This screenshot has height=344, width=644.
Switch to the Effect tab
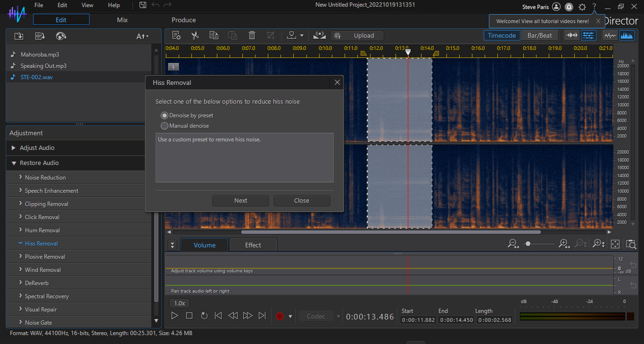(253, 245)
